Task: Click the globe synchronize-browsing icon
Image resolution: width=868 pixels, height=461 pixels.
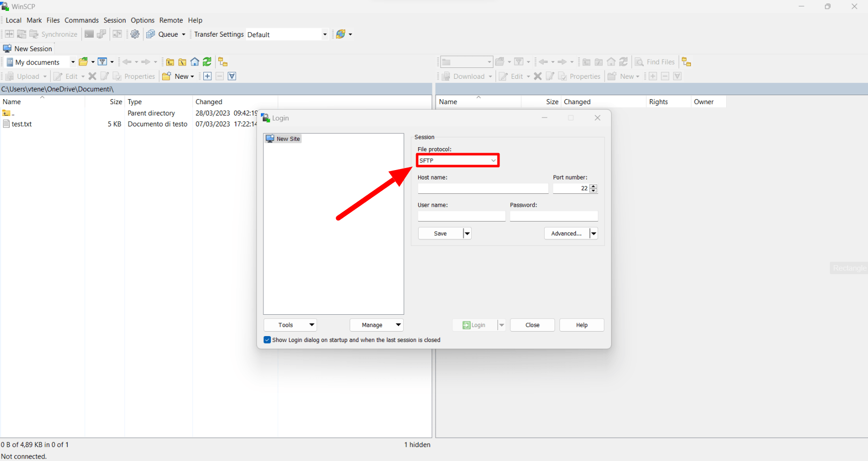Action: pyautogui.click(x=341, y=34)
